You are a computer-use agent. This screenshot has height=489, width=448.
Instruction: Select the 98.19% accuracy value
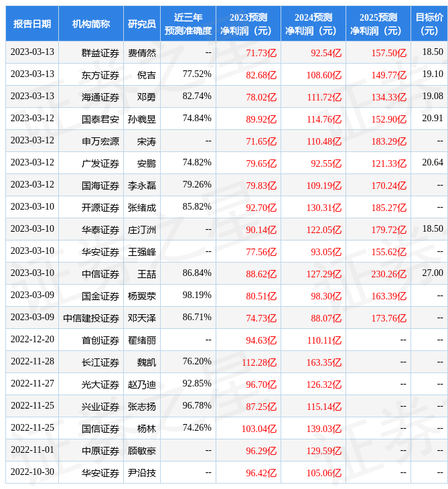click(x=197, y=295)
